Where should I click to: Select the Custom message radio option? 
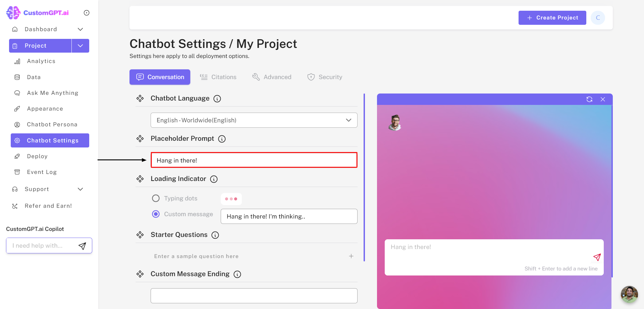(156, 214)
